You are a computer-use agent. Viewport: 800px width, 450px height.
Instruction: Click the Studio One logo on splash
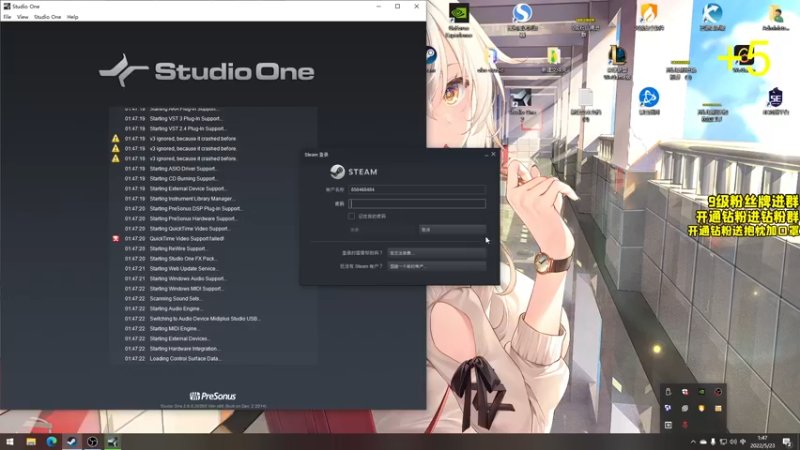[207, 71]
